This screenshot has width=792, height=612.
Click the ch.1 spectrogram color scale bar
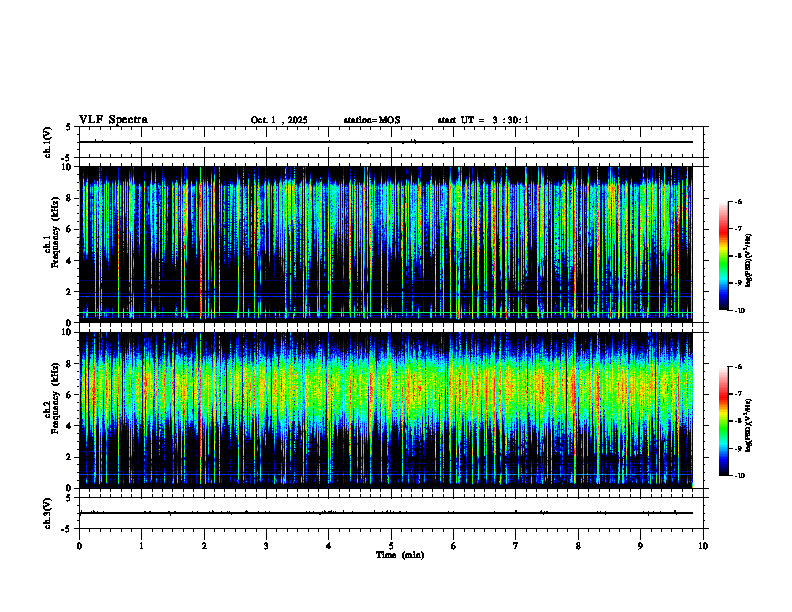[723, 256]
